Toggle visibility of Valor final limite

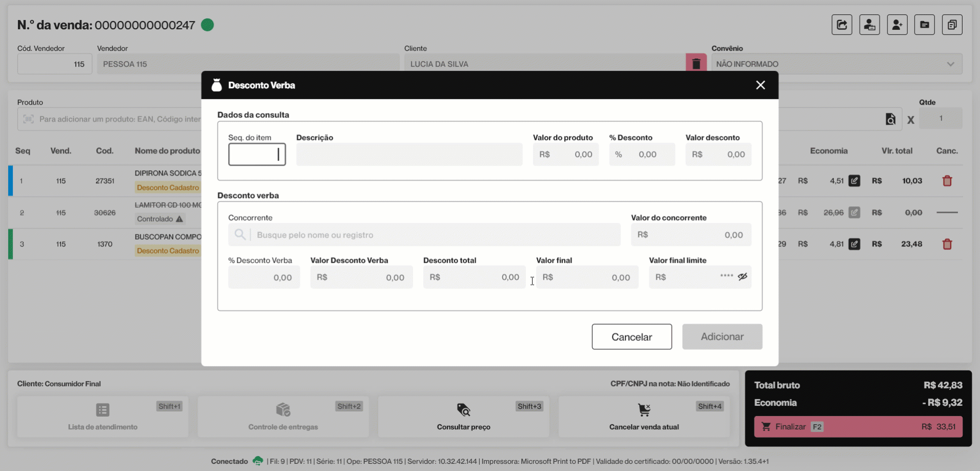click(742, 277)
